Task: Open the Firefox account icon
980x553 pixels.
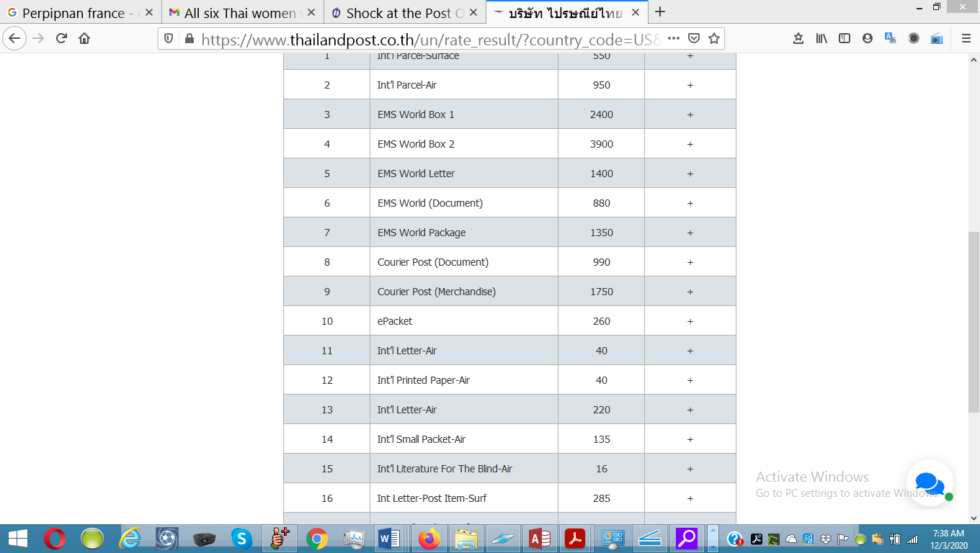Action: pos(868,39)
